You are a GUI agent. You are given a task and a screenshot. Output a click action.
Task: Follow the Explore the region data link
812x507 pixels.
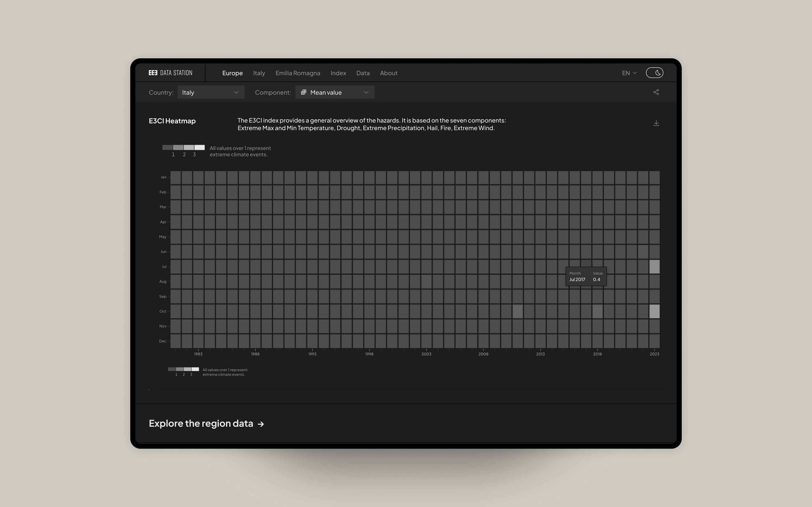pyautogui.click(x=201, y=424)
